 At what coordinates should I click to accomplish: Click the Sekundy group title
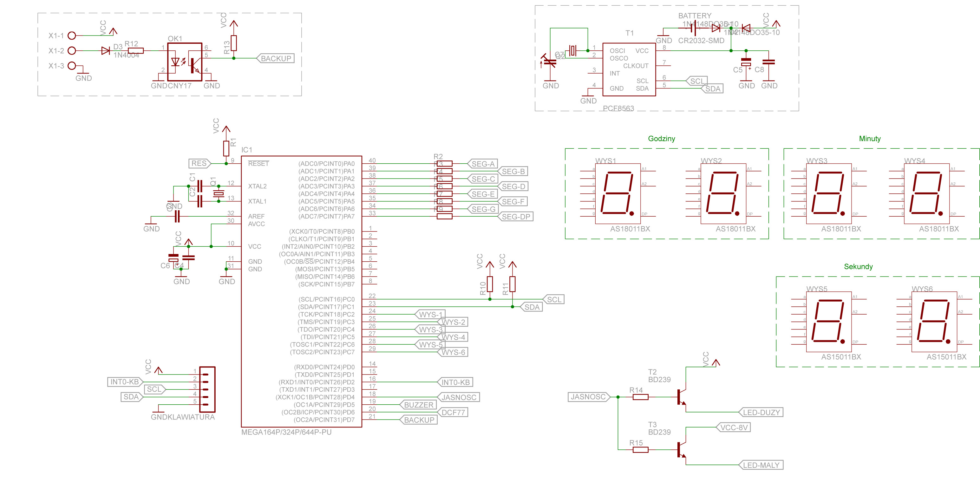[x=858, y=267]
